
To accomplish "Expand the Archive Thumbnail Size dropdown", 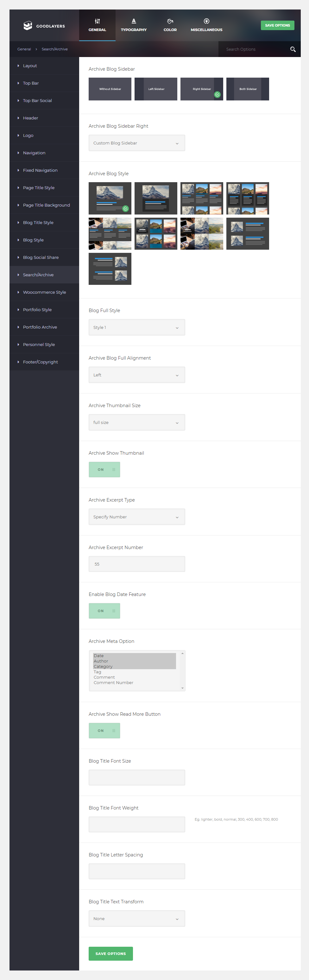I will (x=137, y=422).
